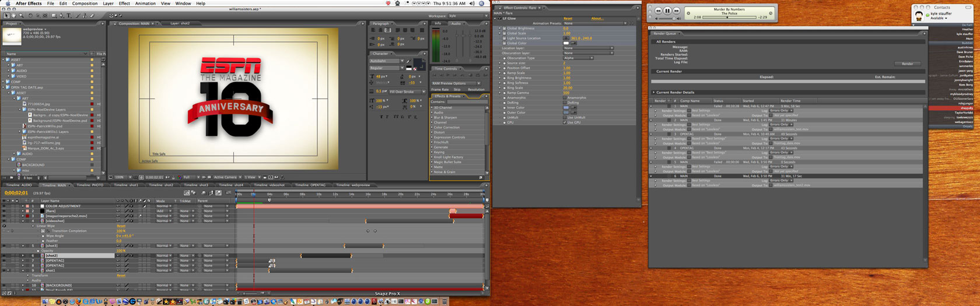Select the Pen tool
This screenshot has height=306, width=980.
(x=61, y=16)
